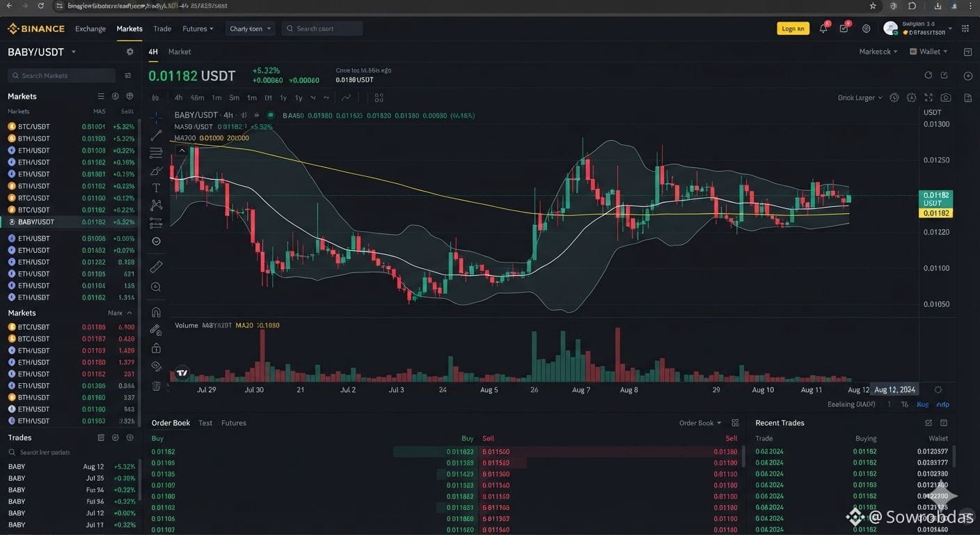Share chart using the export icon
This screenshot has width=980, height=535.
[x=945, y=75]
